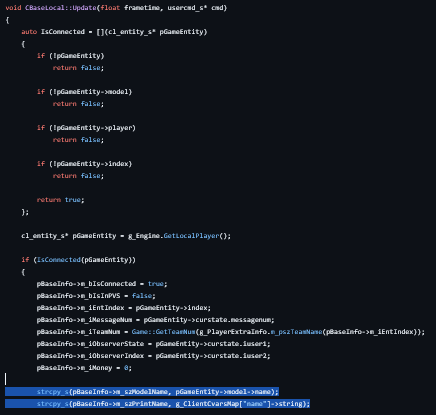Image resolution: width=436 pixels, height=415 pixels.
Task: Click the "name" string literal
Action: tap(255, 404)
